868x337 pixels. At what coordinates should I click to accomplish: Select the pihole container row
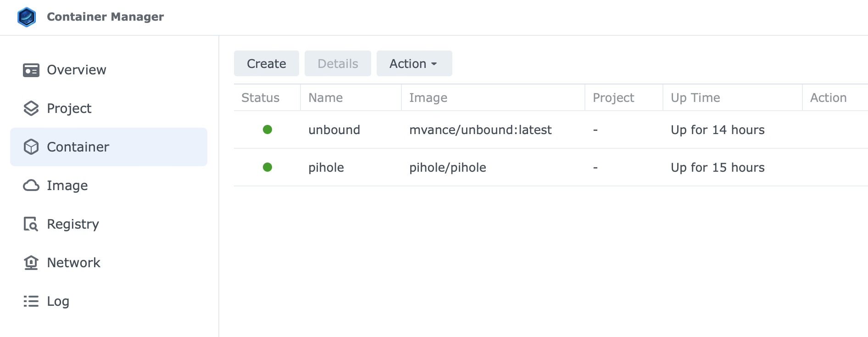(551, 168)
